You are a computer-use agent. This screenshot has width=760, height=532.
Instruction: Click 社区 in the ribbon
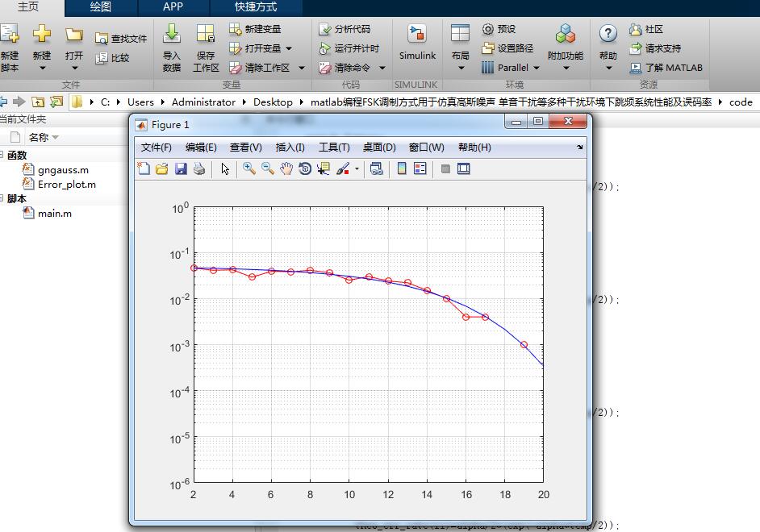(646, 29)
